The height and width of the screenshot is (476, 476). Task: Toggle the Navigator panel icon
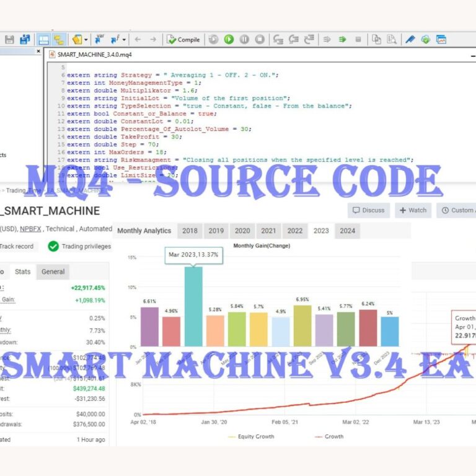point(44,40)
